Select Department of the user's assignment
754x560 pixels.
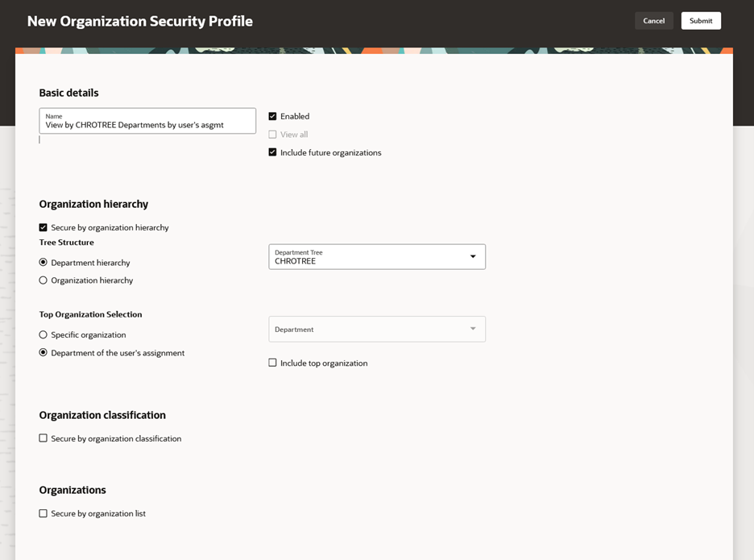coord(43,353)
